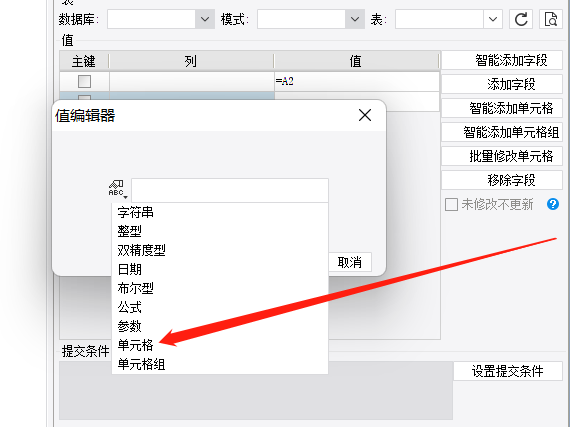
Task: Check the 主键 checkbox in the =A2 row
Action: click(84, 81)
